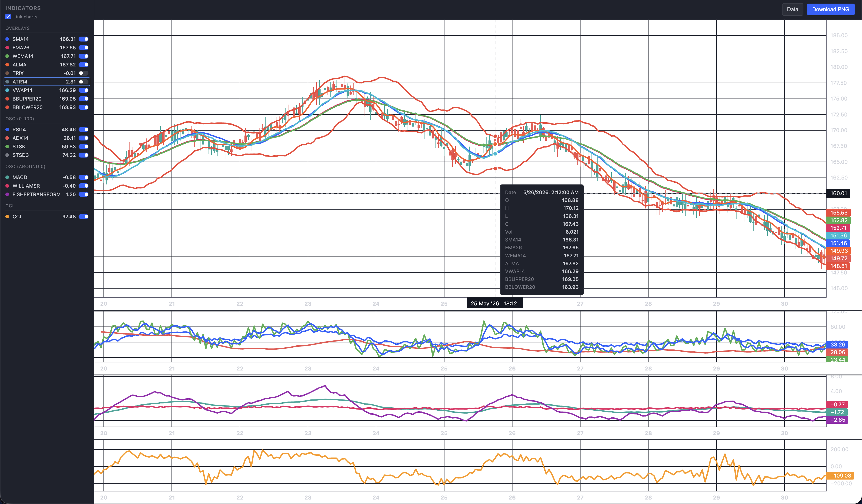Screen dimensions: 862x504
Task: Click the INDICATORS panel title
Action: tap(23, 8)
